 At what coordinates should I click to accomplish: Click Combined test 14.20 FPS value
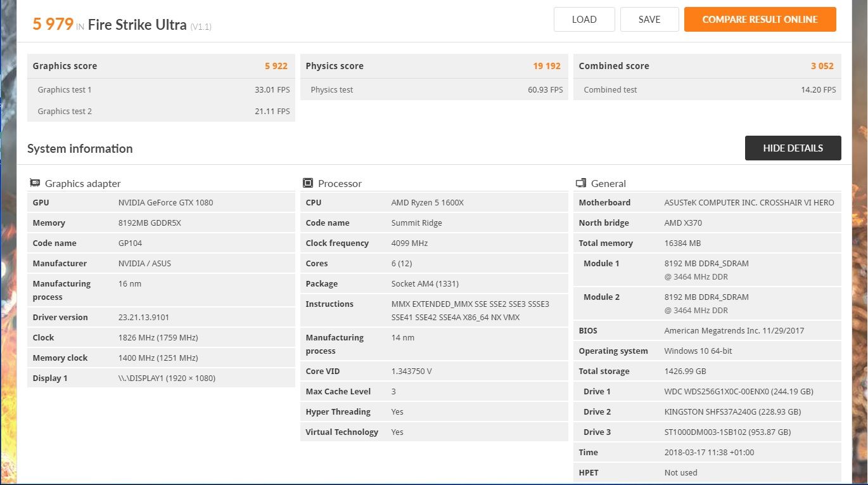click(x=819, y=90)
